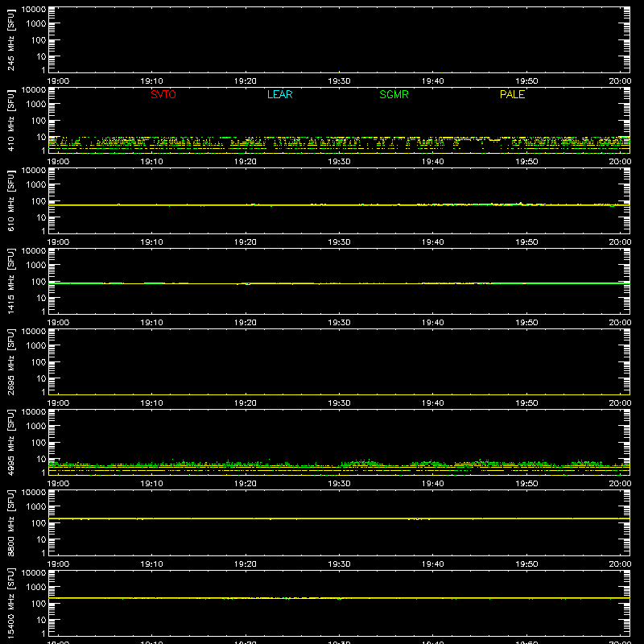The height and width of the screenshot is (644, 644).
Task: Click the 15400 MHz flux trace line
Action: 339,598
